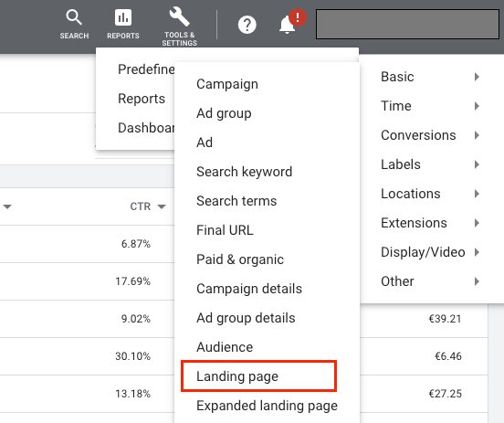Open the Expanded landing page report
This screenshot has width=504, height=423.
[x=267, y=406]
